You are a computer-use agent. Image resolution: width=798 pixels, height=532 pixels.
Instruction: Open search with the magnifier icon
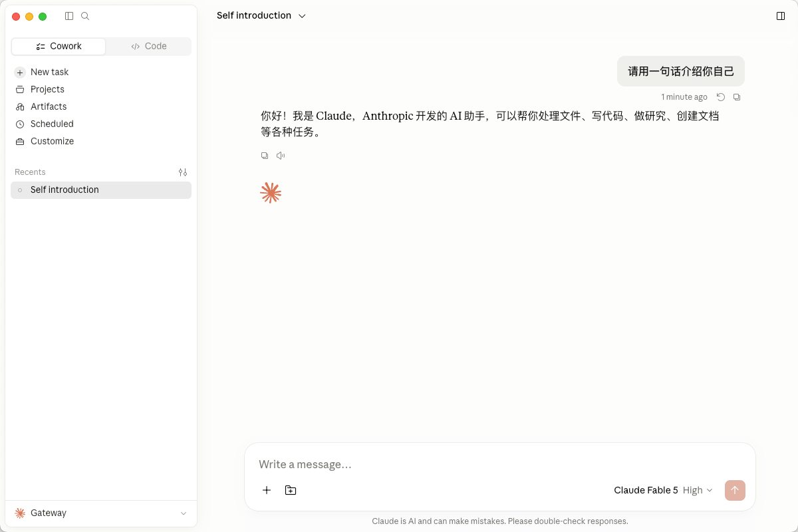(x=85, y=16)
